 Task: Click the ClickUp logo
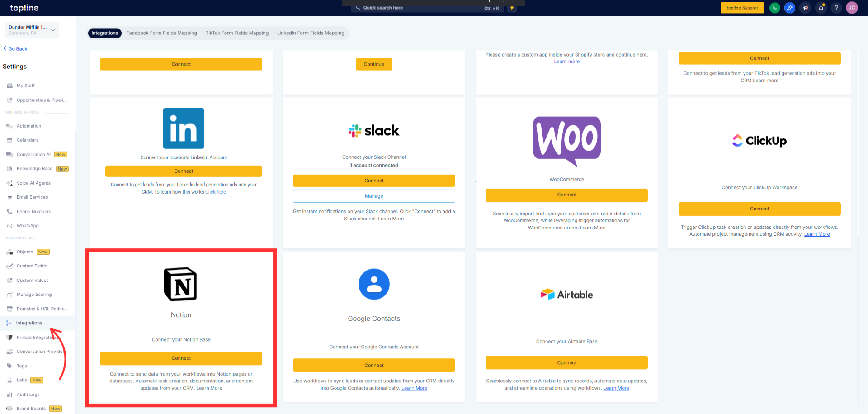759,141
